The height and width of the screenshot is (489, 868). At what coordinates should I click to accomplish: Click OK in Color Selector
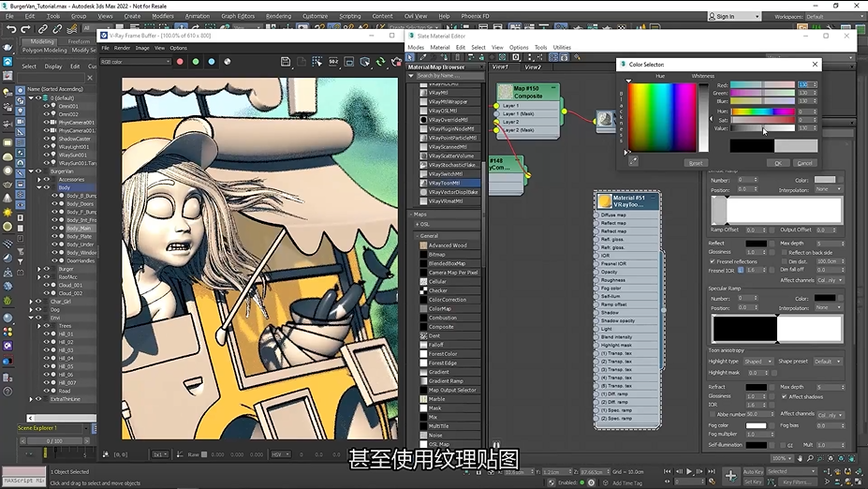(x=778, y=163)
